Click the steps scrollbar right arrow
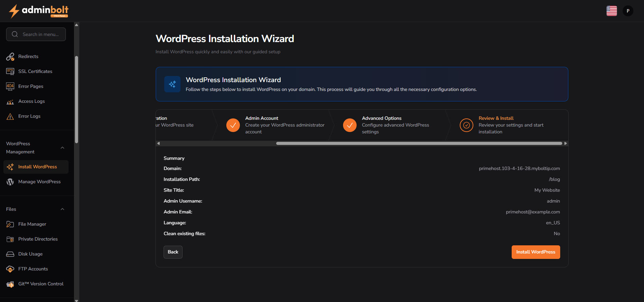644x302 pixels. 566,144
